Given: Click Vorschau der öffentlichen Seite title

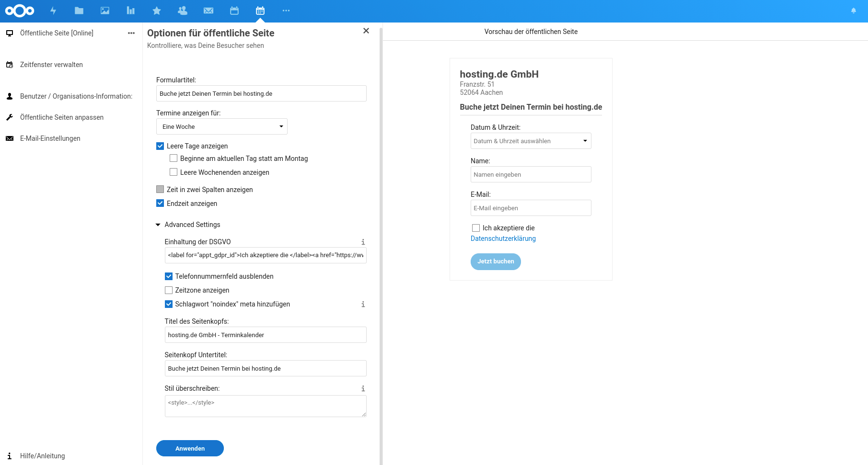Looking at the screenshot, I should 531,32.
